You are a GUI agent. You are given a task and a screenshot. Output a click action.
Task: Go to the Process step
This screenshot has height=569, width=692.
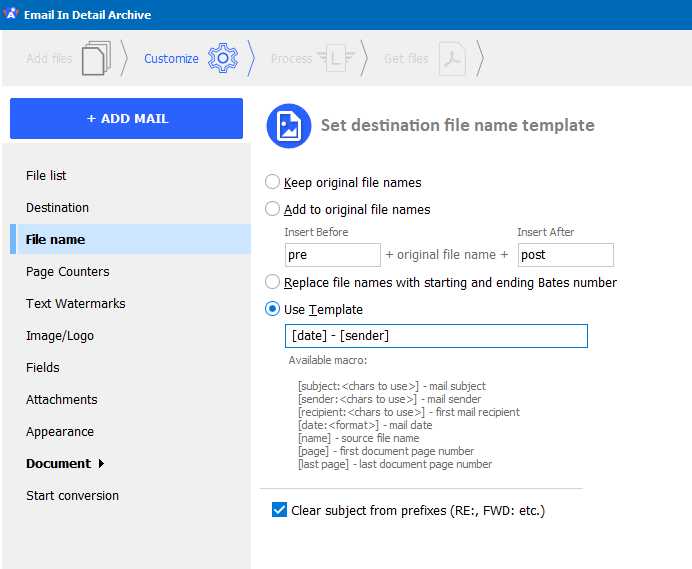pos(291,58)
